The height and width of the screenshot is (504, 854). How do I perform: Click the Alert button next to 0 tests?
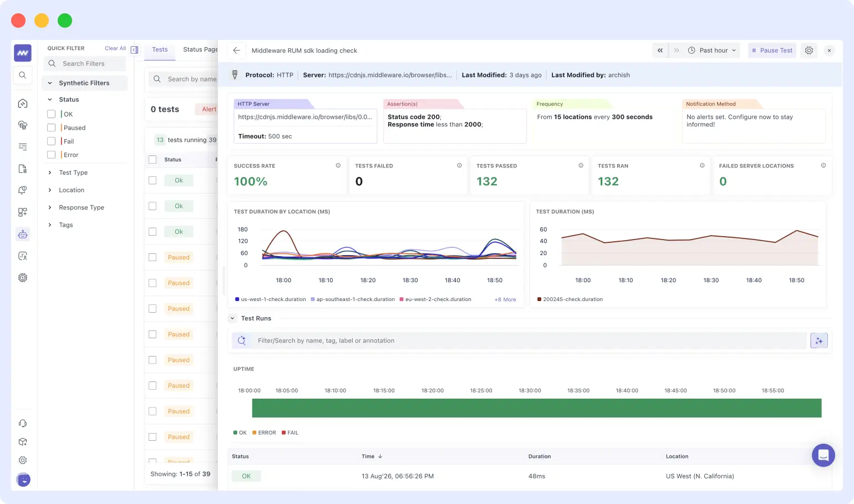point(206,109)
